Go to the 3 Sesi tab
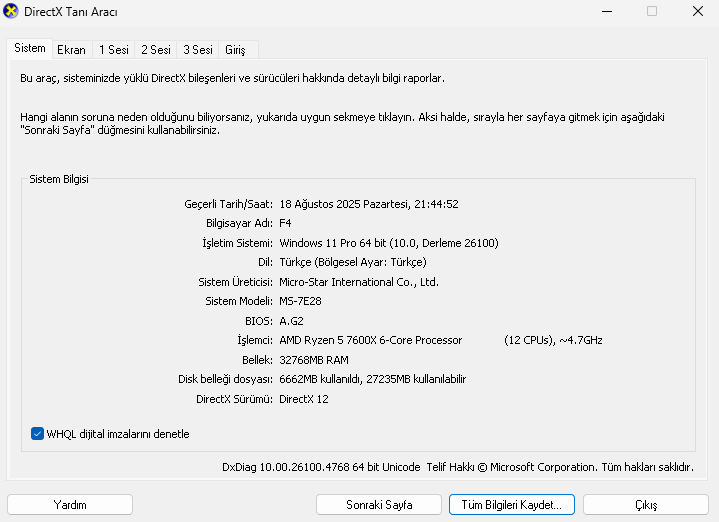Image resolution: width=719 pixels, height=522 pixels. [x=198, y=50]
